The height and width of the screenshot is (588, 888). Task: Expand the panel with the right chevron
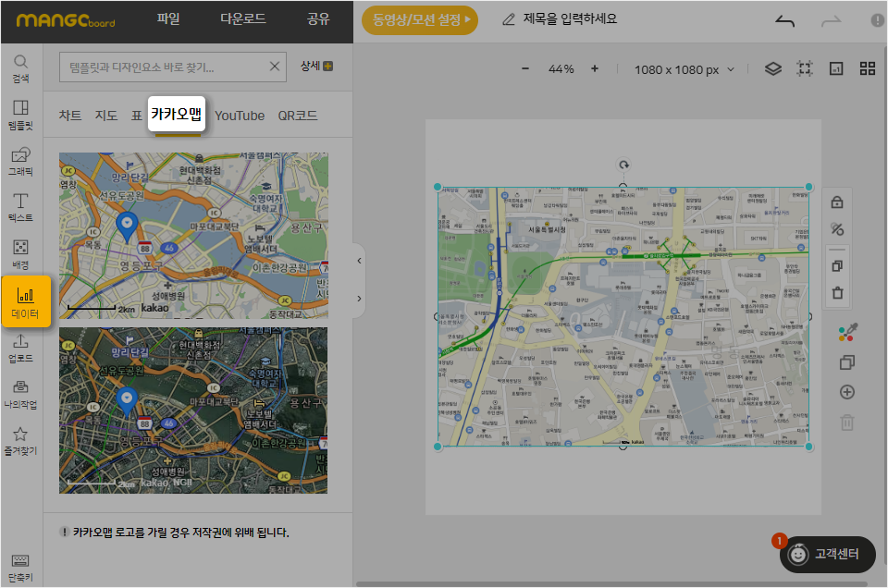(359, 299)
